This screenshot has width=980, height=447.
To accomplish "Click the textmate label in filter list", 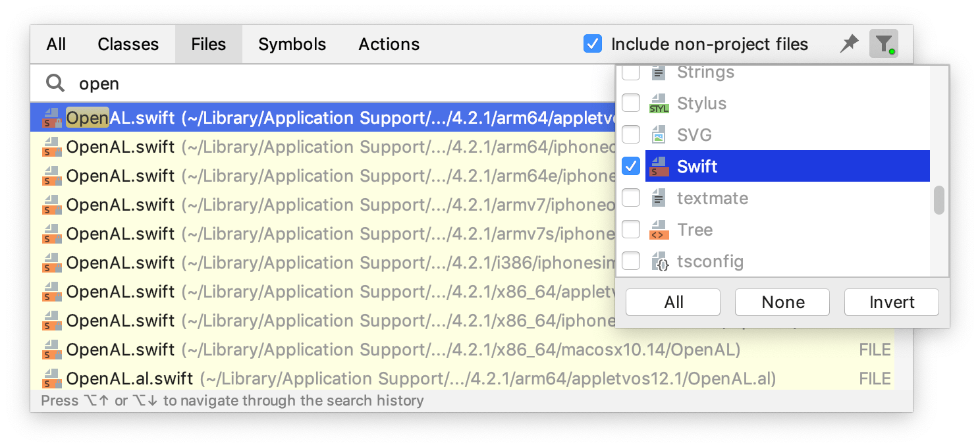I will [x=713, y=198].
